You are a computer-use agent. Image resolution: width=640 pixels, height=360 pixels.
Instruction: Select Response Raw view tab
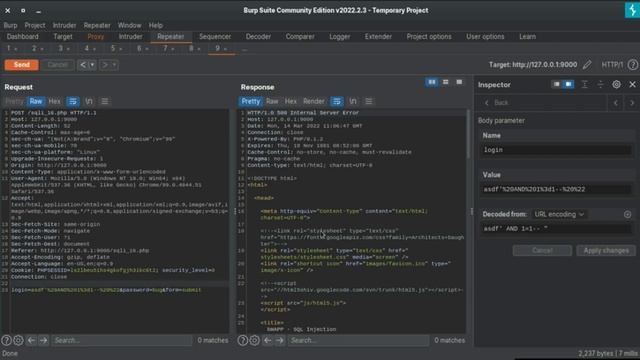coord(272,101)
